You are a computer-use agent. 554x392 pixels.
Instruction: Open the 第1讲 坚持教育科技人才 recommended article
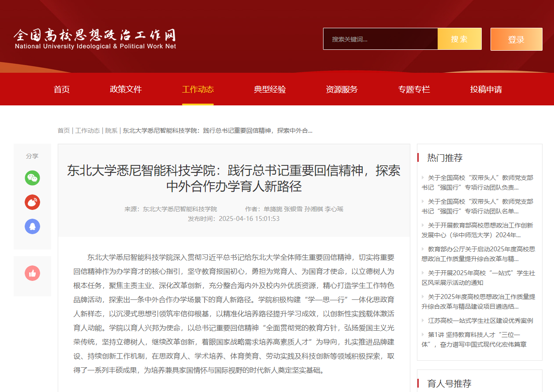[476, 339]
